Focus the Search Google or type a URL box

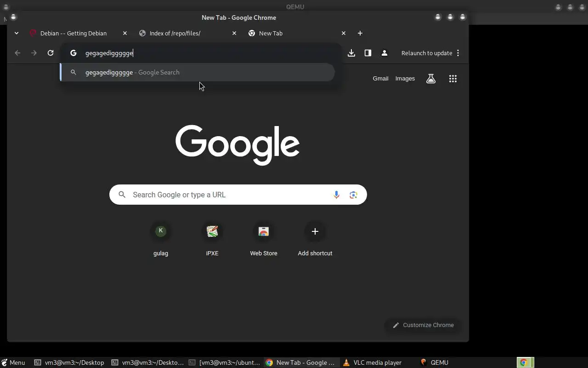pyautogui.click(x=238, y=195)
